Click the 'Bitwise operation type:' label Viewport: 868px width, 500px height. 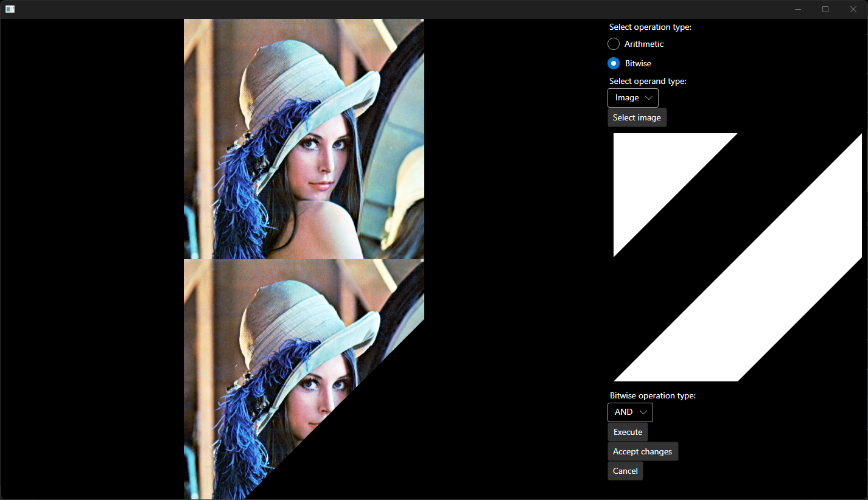(653, 396)
